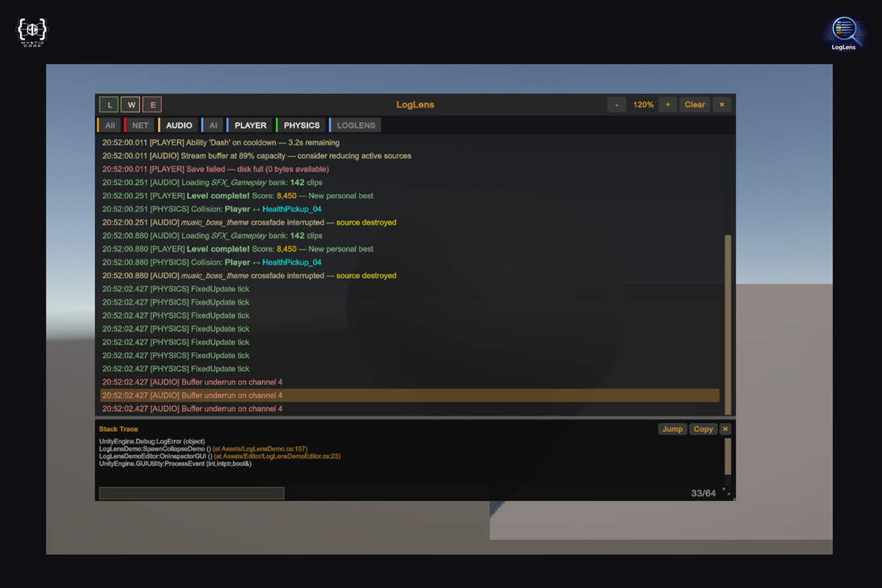Toggle the PHYSICS category tab
The image size is (882, 588).
301,126
